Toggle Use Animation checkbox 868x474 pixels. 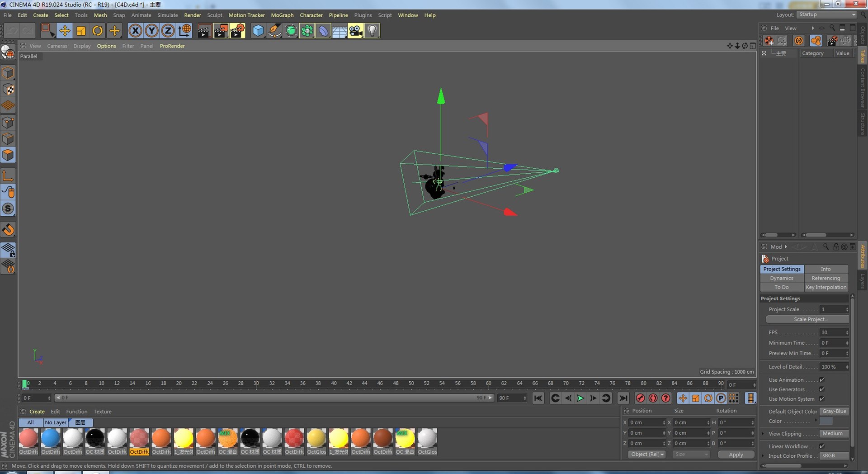point(822,380)
